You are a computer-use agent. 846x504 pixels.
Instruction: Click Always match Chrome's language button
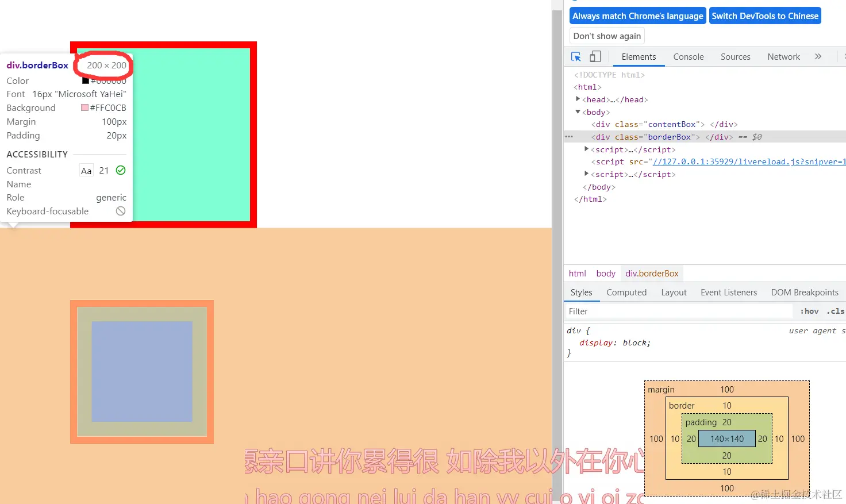click(x=638, y=16)
